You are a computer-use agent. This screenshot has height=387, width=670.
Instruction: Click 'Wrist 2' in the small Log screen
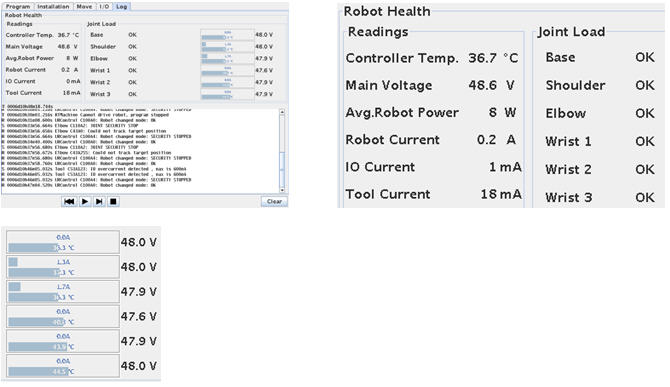click(x=100, y=82)
